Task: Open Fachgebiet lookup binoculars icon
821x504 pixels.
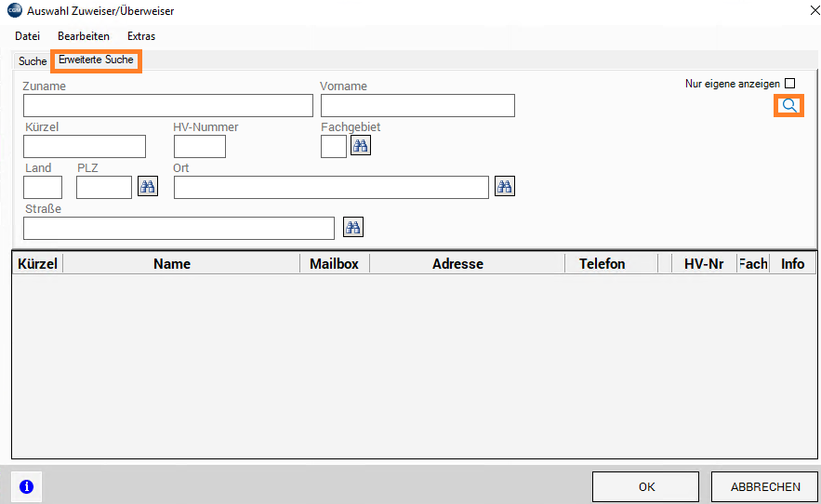Action: point(361,146)
